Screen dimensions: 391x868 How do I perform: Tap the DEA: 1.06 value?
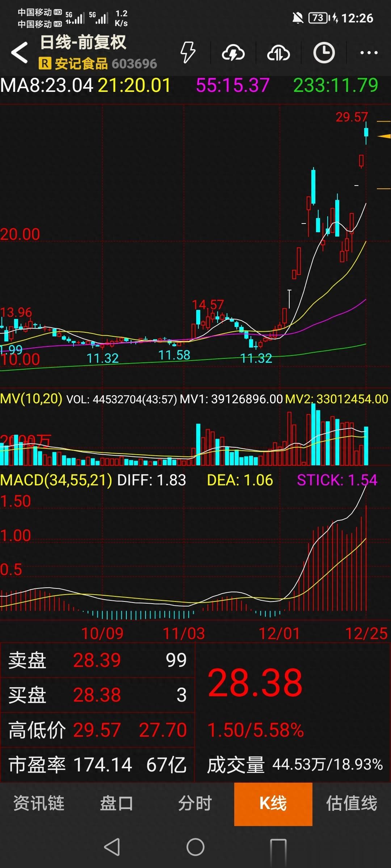click(240, 480)
